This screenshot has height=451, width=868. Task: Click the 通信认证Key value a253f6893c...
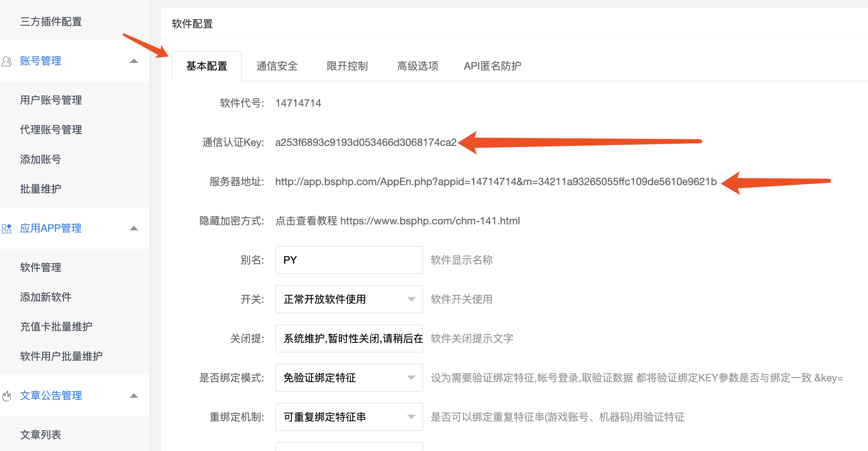(x=366, y=143)
